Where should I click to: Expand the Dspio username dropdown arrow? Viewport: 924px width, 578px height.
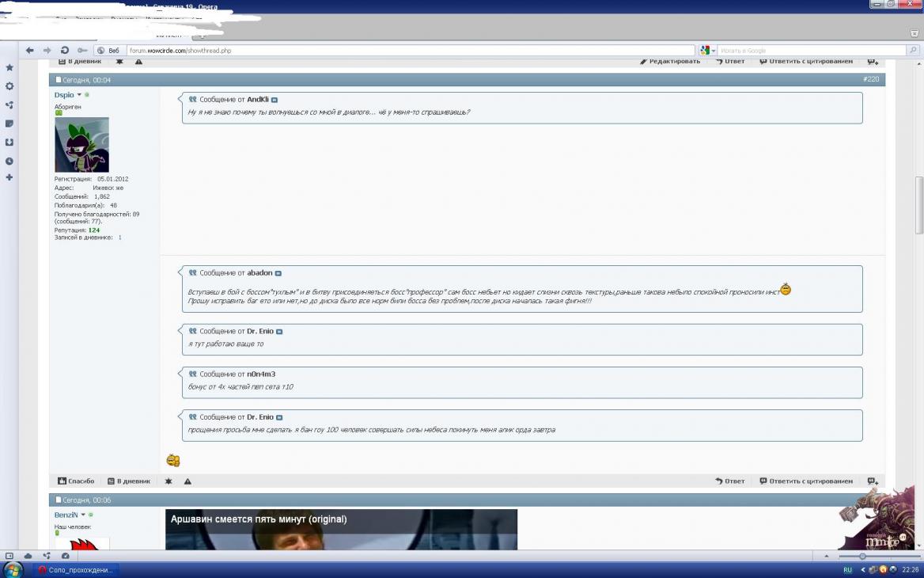point(79,95)
